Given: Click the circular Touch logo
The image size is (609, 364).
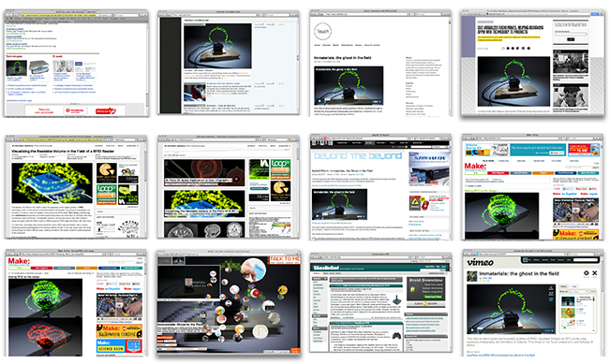Looking at the screenshot, I should pyautogui.click(x=322, y=32).
